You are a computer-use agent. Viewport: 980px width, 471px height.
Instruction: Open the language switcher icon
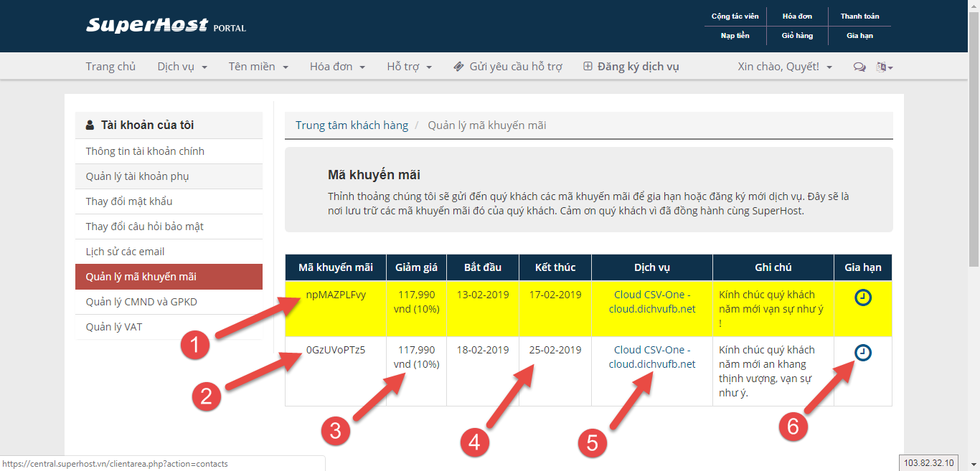[883, 67]
